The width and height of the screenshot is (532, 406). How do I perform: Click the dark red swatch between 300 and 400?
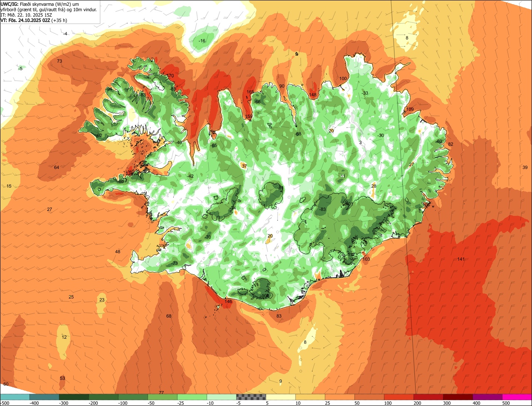(458, 397)
